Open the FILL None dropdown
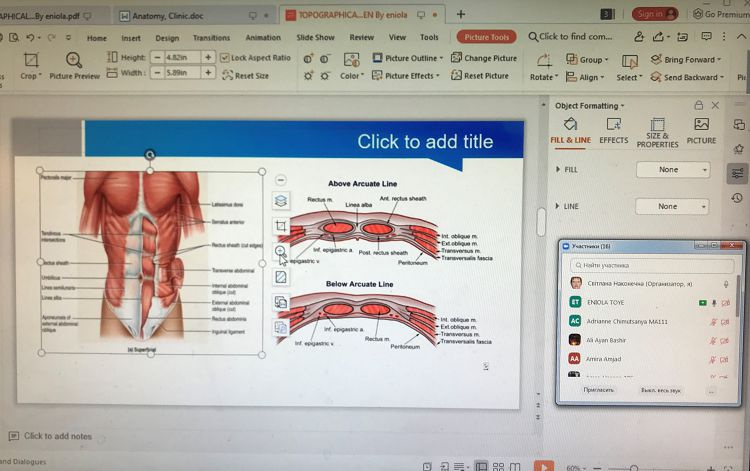 coord(673,169)
